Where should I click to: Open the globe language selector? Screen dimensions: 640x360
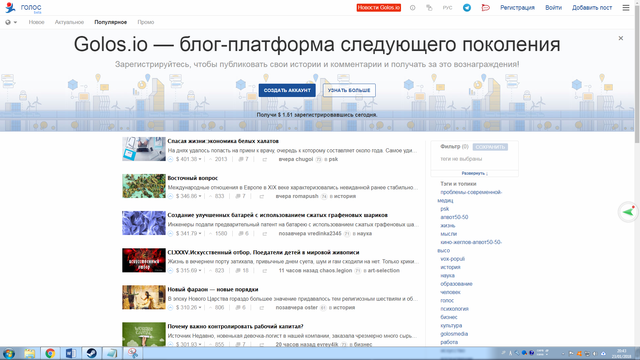point(11,22)
